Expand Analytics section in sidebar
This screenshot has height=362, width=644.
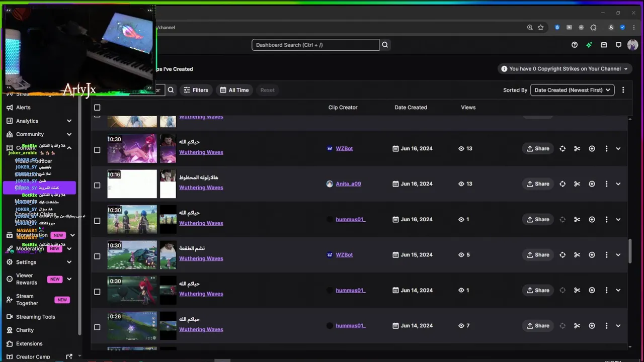tap(69, 121)
